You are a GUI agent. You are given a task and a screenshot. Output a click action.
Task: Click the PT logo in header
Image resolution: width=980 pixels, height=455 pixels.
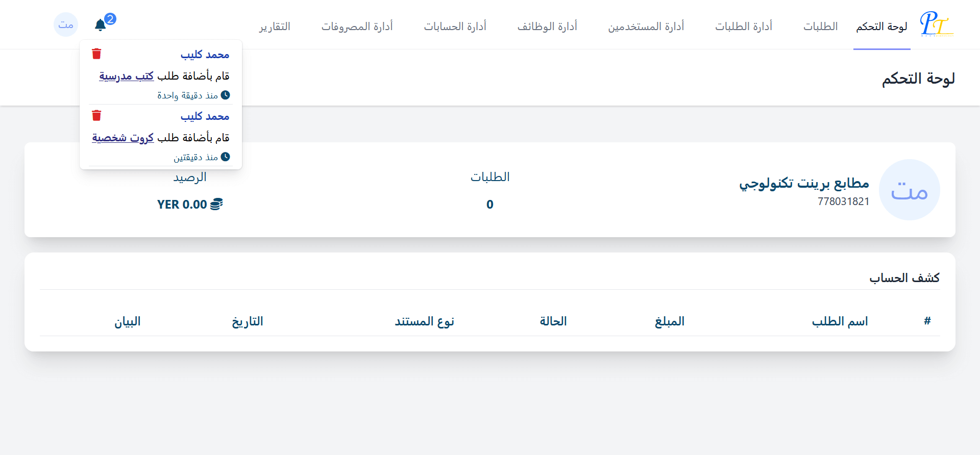tap(937, 24)
